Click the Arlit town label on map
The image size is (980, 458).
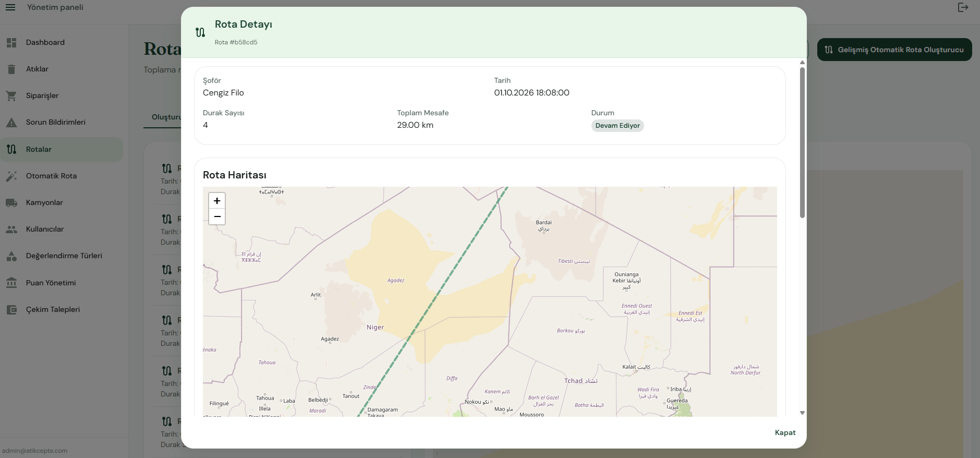tap(316, 295)
